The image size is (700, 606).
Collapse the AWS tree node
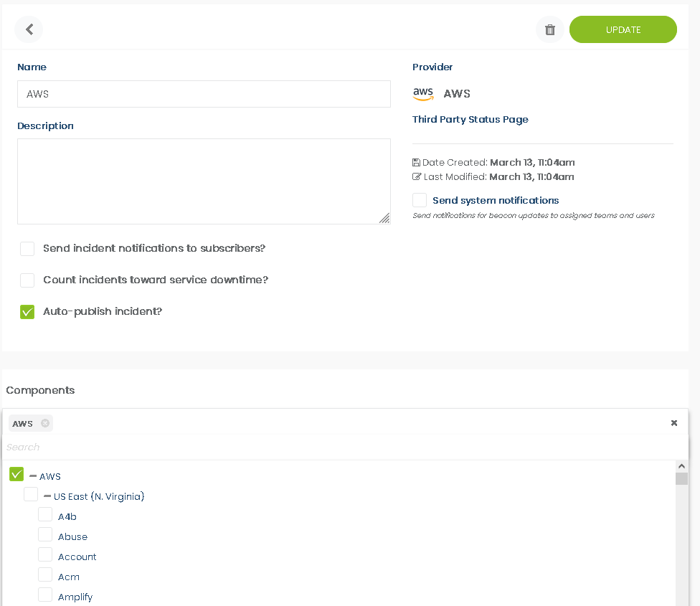click(33, 476)
